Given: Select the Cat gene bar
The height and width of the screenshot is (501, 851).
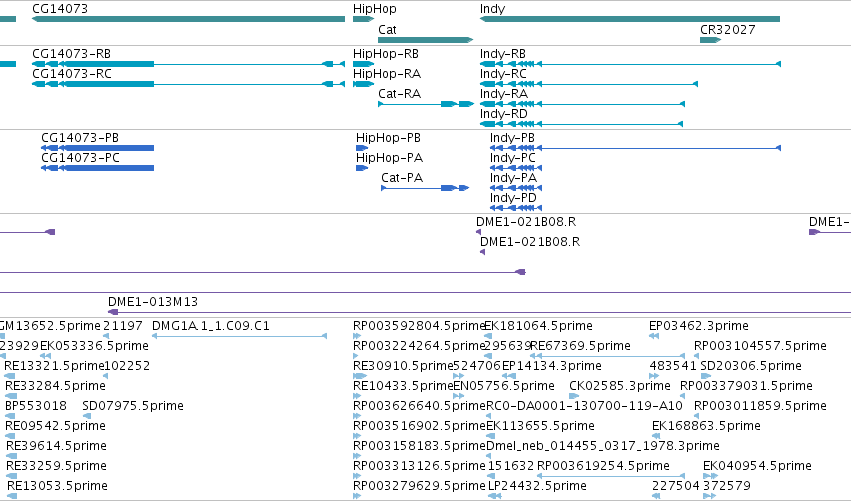Looking at the screenshot, I should point(426,40).
